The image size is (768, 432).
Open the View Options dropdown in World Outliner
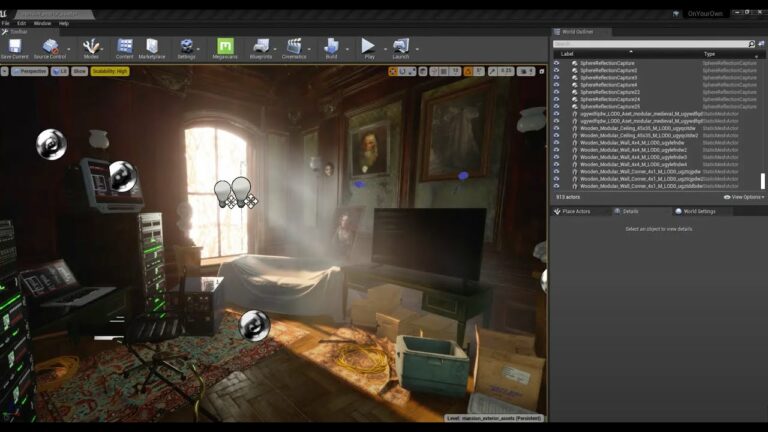click(744, 197)
